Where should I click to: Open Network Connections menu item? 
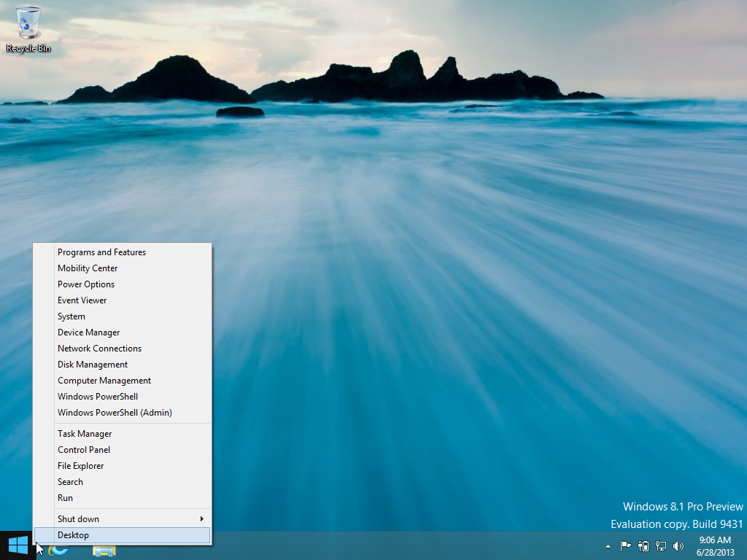point(99,349)
